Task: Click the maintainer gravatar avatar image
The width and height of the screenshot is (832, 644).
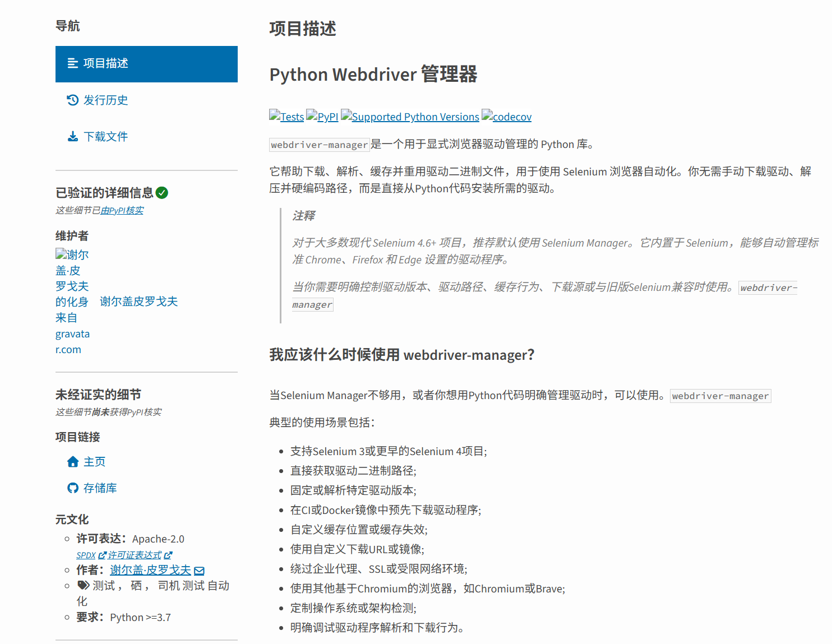Action: [x=72, y=302]
